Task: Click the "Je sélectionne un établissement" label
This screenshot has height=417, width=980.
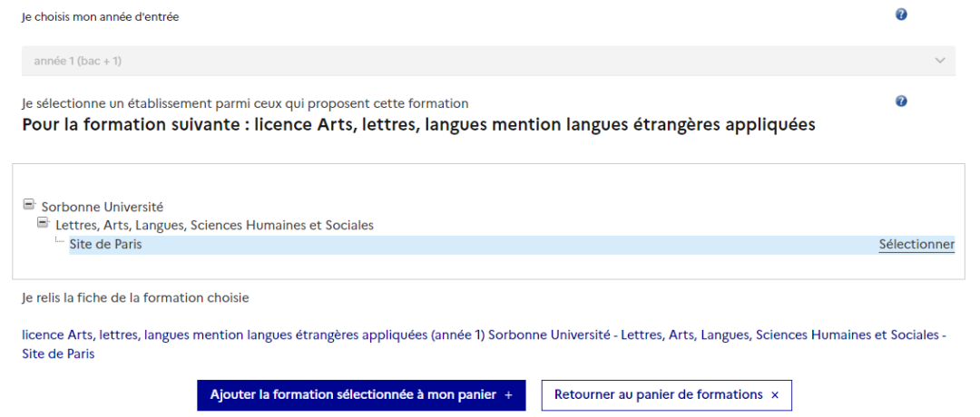Action: [245, 103]
